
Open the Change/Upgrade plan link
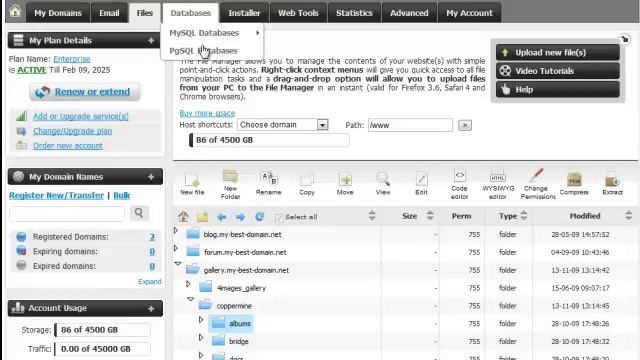click(x=72, y=131)
